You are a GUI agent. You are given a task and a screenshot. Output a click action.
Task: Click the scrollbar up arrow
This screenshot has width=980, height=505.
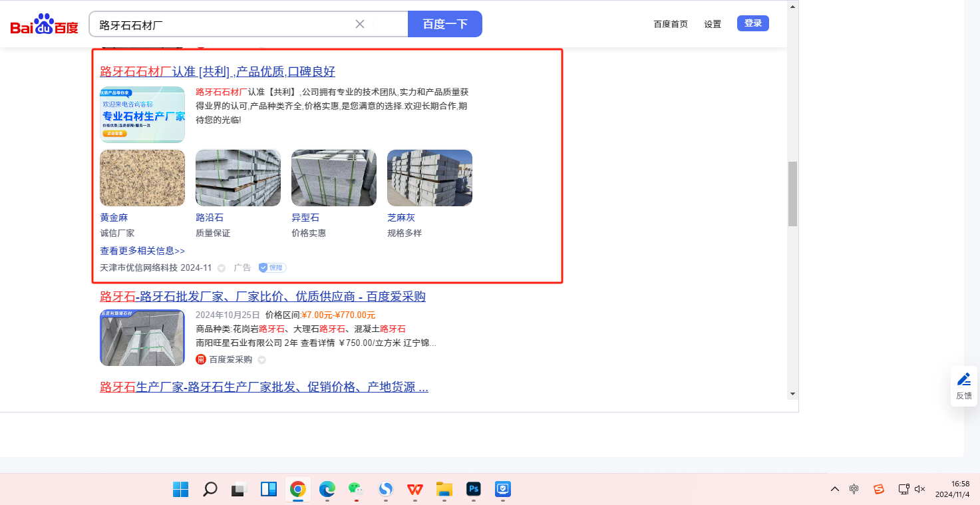[792, 6]
